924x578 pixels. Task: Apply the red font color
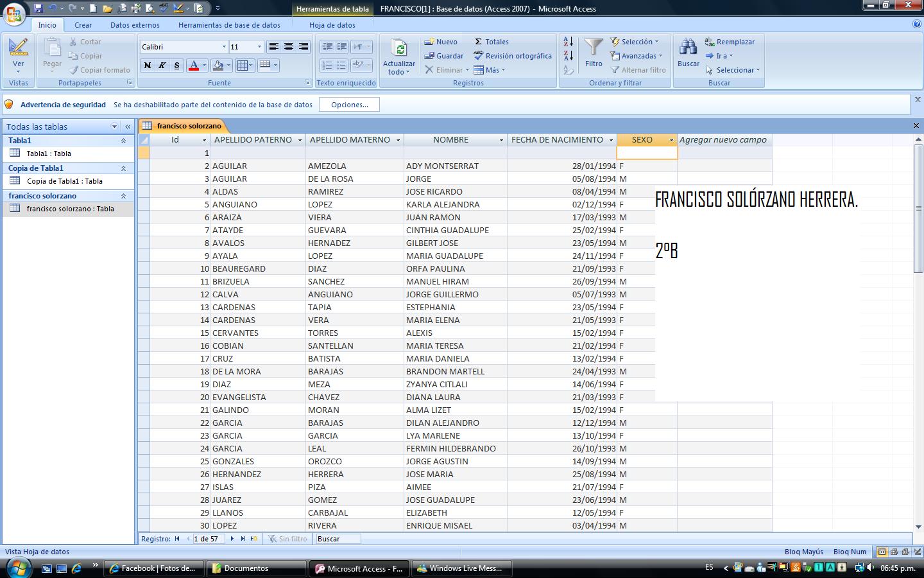coord(194,66)
